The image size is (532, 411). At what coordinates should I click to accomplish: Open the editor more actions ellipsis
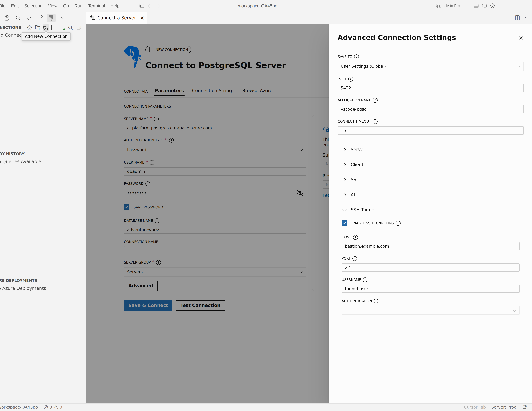tap(525, 18)
